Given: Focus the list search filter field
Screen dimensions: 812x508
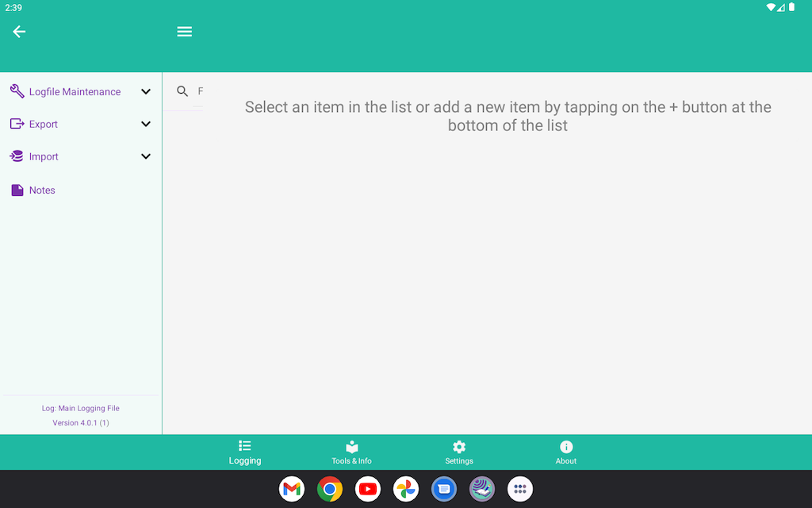Looking at the screenshot, I should pos(200,92).
